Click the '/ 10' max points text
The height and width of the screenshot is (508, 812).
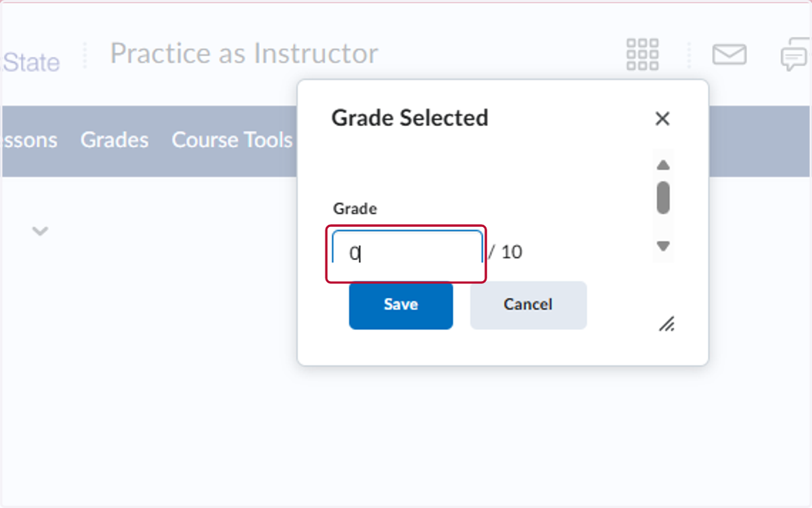[x=505, y=253]
